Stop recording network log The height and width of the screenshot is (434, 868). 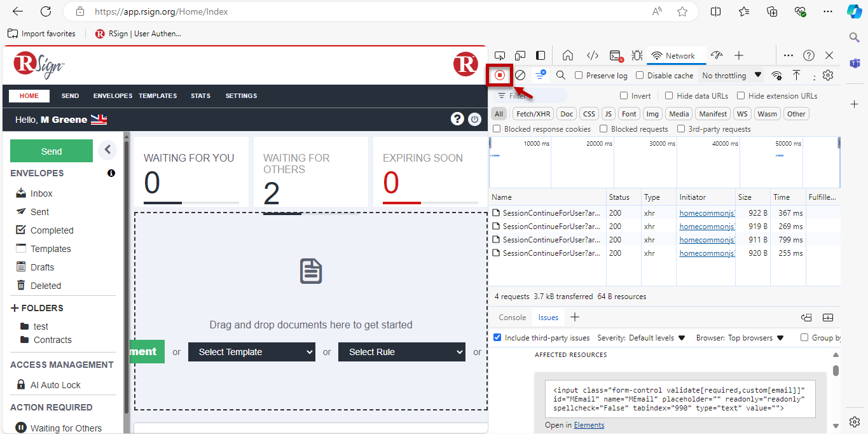[500, 75]
